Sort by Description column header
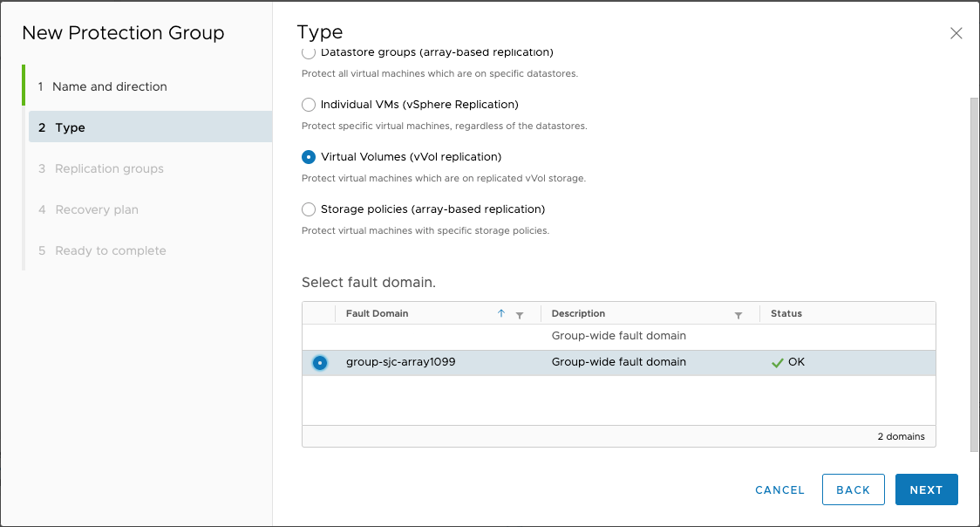 [x=578, y=313]
